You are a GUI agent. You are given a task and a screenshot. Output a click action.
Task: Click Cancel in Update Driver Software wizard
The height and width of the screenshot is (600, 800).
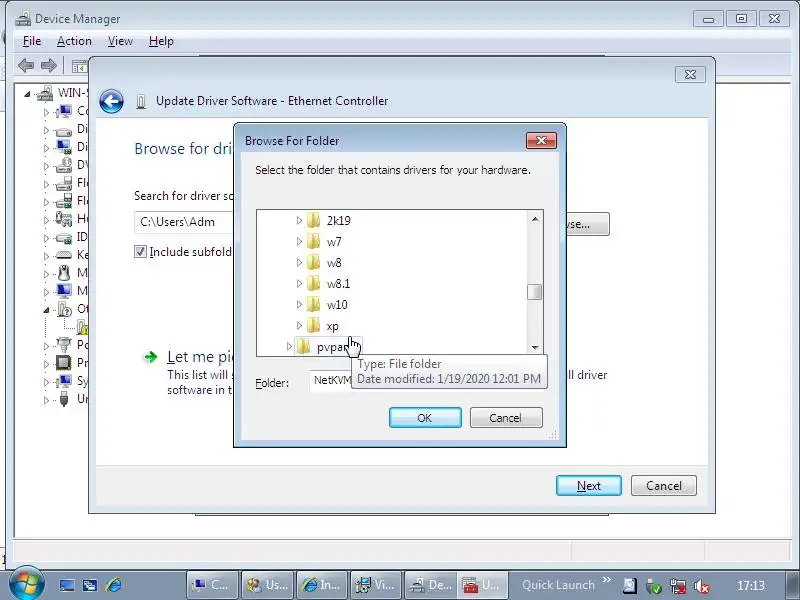tap(663, 486)
